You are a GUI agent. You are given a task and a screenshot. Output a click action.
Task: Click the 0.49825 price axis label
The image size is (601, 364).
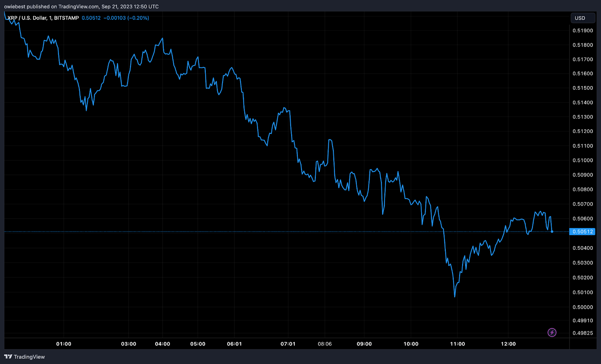tap(583, 333)
